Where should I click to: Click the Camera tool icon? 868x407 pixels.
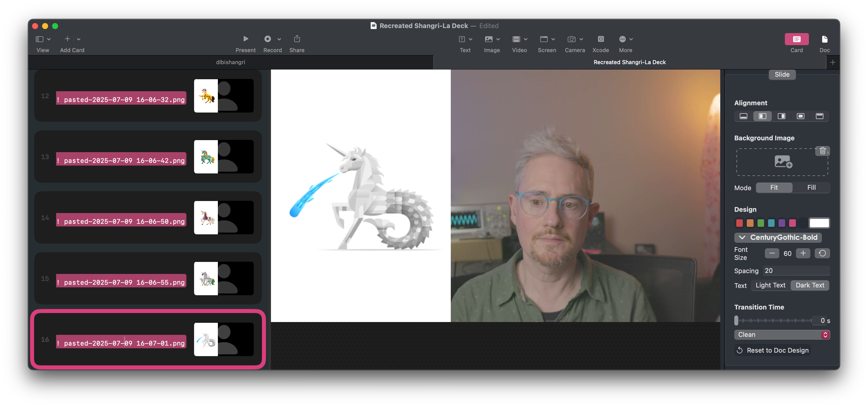pyautogui.click(x=571, y=39)
